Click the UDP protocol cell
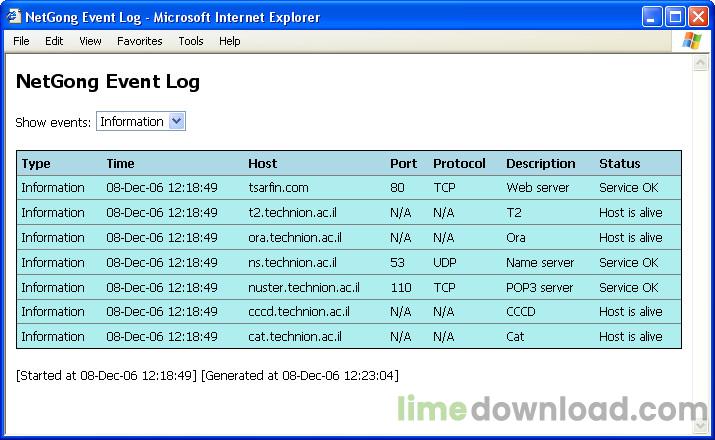 click(445, 263)
